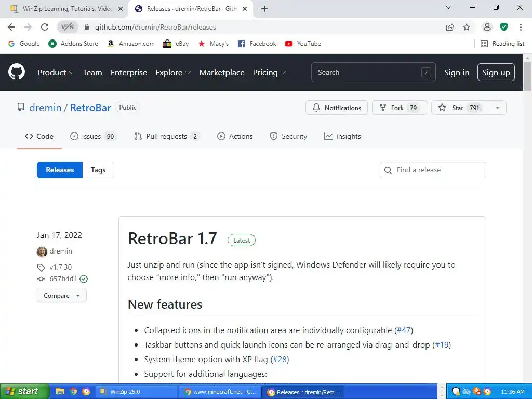The image size is (532, 399).
Task: Open commit 657b4df
Action: coord(63,278)
